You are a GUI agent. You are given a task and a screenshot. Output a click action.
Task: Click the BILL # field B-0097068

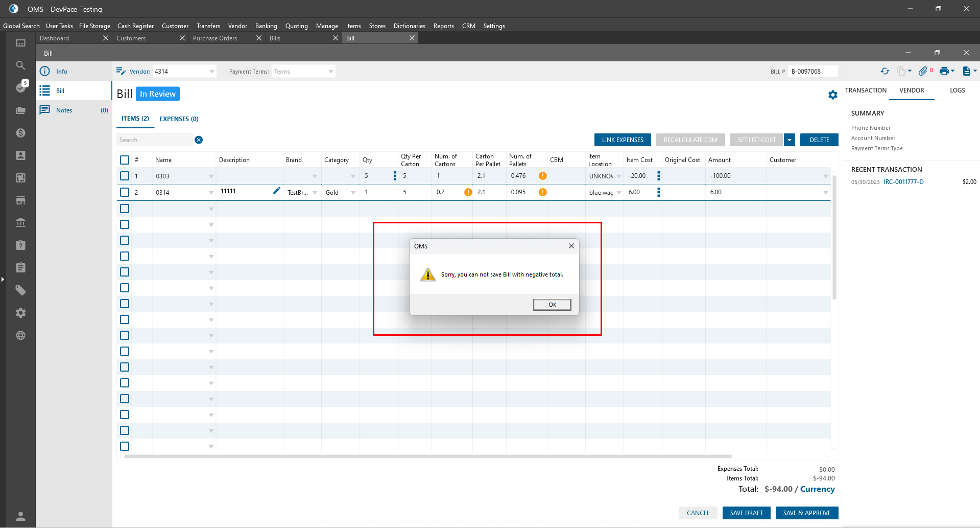[812, 72]
